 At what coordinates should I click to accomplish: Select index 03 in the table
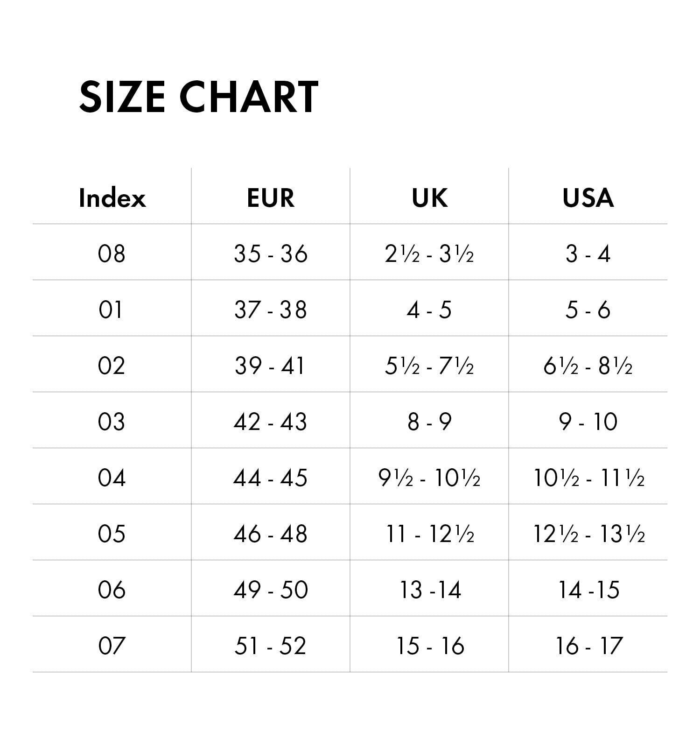[x=112, y=422]
